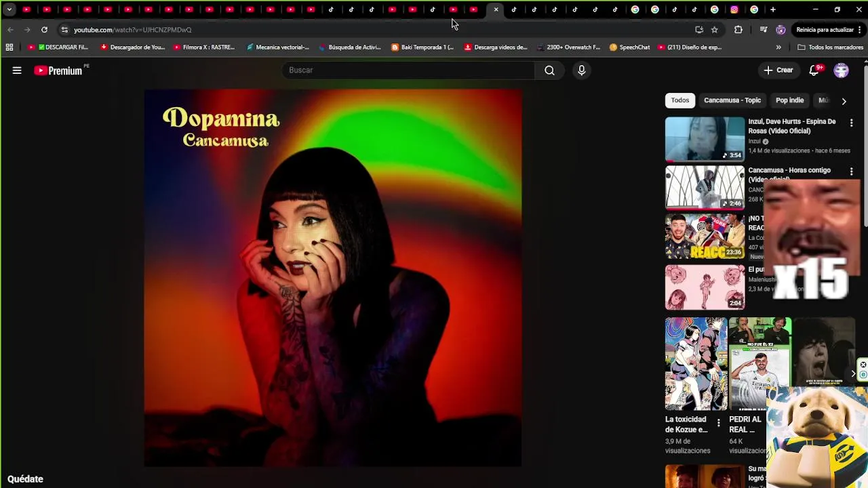Select the Pop indie chip
Screen dimensions: 868x488
[x=789, y=100]
